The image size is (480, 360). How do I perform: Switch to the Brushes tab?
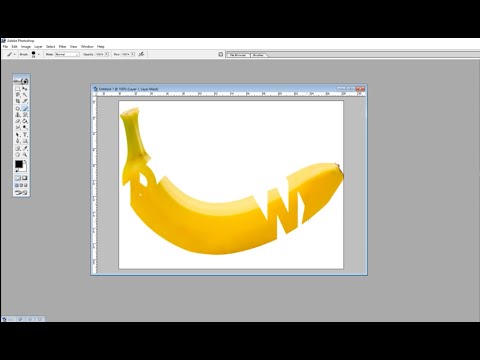pos(259,55)
